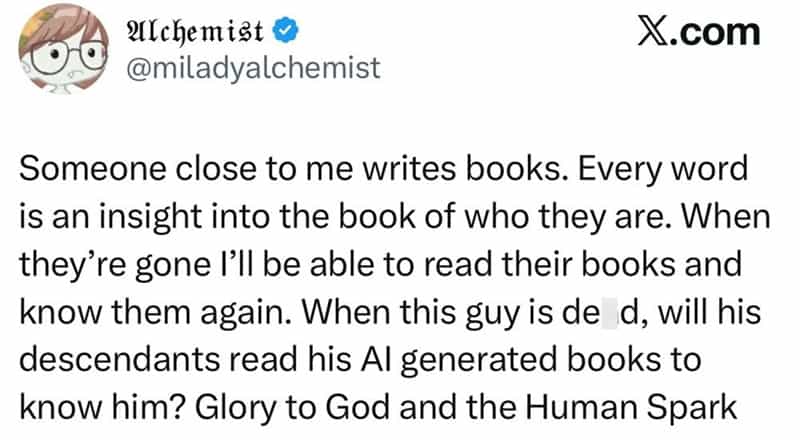Viewport: 800px width, 440px height.
Task: Click the phrase "is an insight into"
Action: [145, 217]
